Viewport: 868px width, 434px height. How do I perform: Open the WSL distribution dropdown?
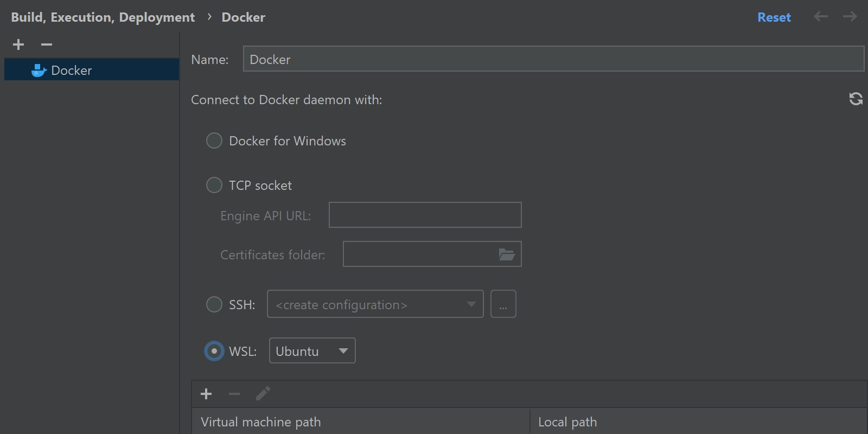point(312,351)
